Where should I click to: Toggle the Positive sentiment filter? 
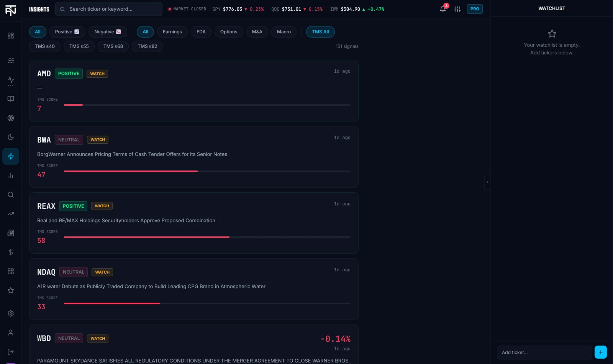point(67,32)
